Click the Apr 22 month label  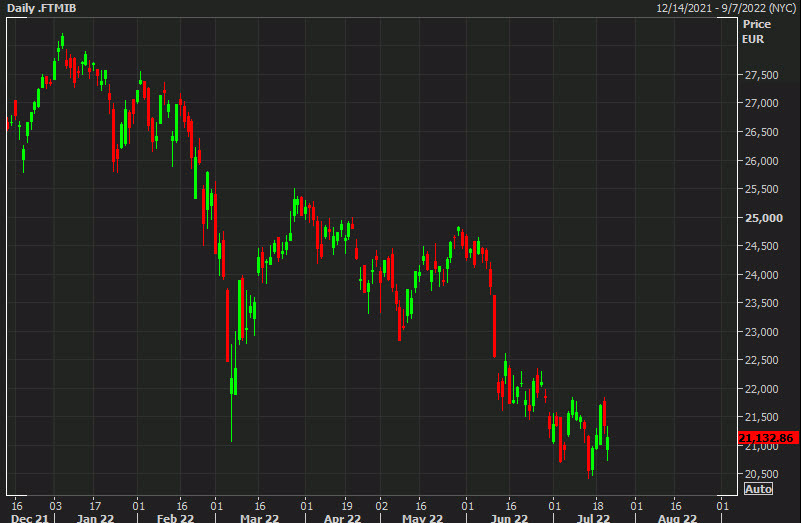[x=342, y=518]
